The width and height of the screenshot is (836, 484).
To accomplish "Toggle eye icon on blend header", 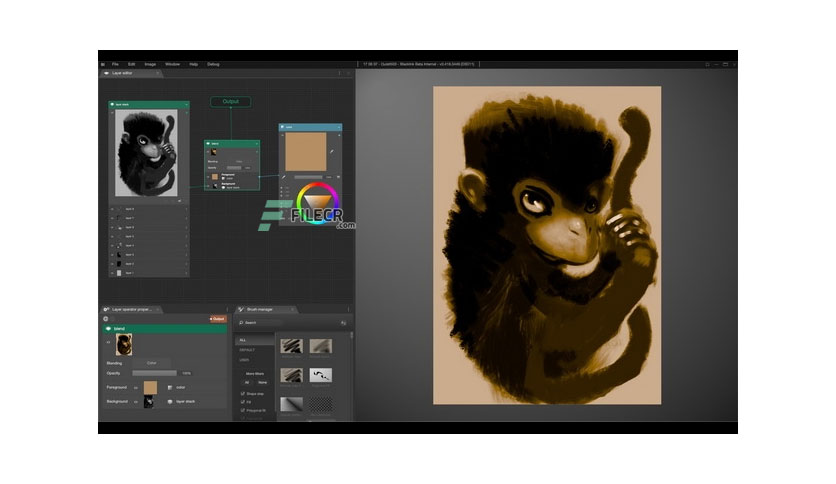I will pos(108,329).
